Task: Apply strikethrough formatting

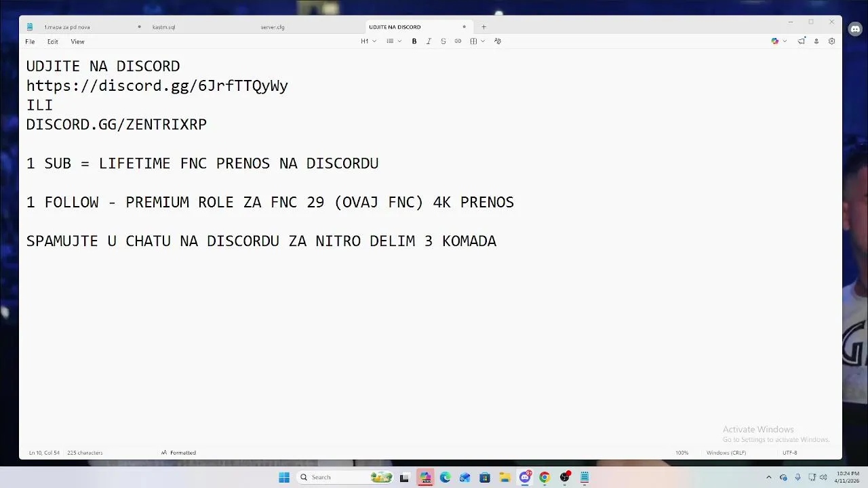Action: 443,41
